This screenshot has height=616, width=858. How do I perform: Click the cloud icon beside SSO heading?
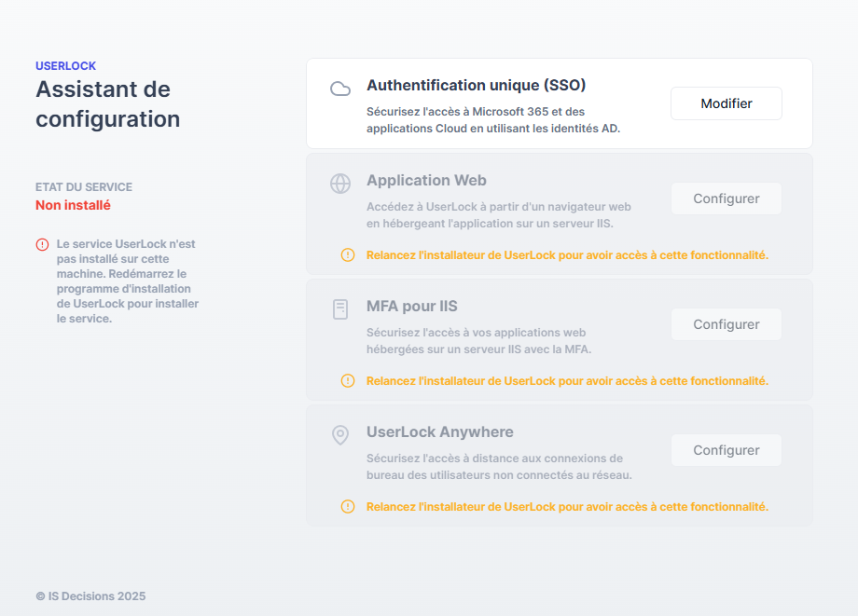[x=340, y=89]
